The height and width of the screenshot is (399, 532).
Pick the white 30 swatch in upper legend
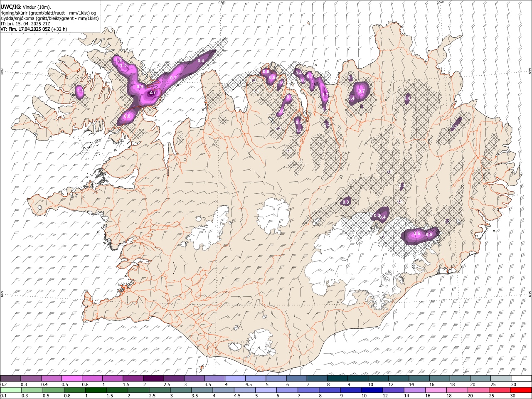[521, 379]
